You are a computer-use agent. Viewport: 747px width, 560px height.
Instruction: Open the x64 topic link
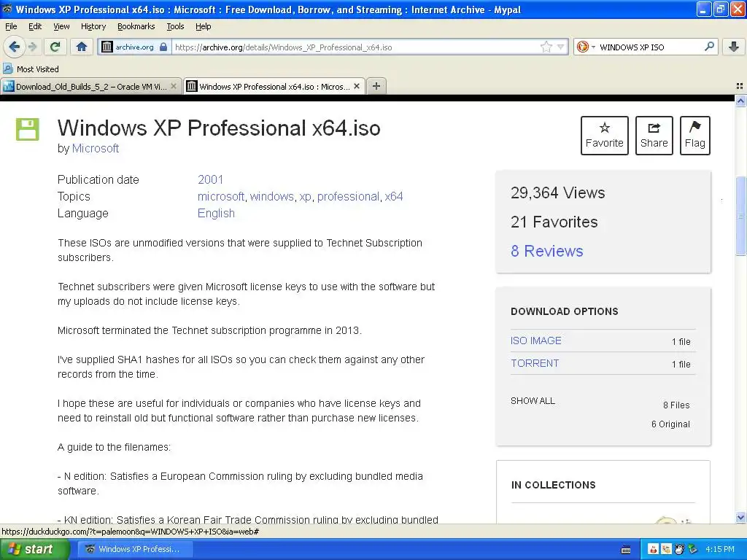coord(393,197)
